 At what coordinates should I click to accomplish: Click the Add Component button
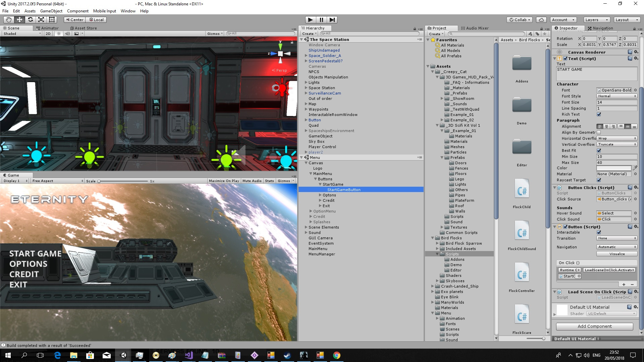[594, 326]
